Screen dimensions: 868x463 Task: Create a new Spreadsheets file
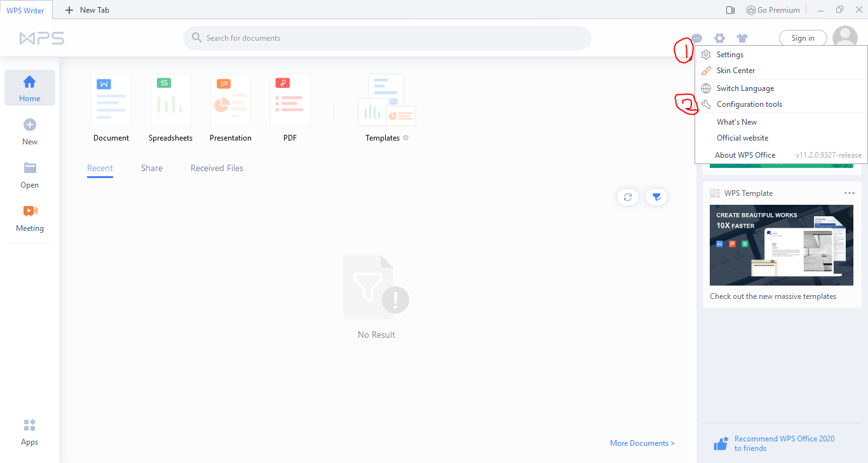(171, 100)
